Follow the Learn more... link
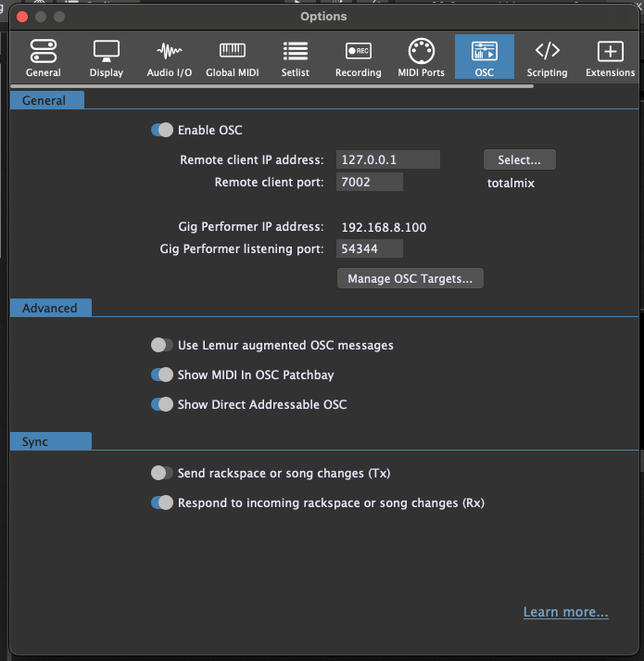The height and width of the screenshot is (661, 644). click(565, 612)
